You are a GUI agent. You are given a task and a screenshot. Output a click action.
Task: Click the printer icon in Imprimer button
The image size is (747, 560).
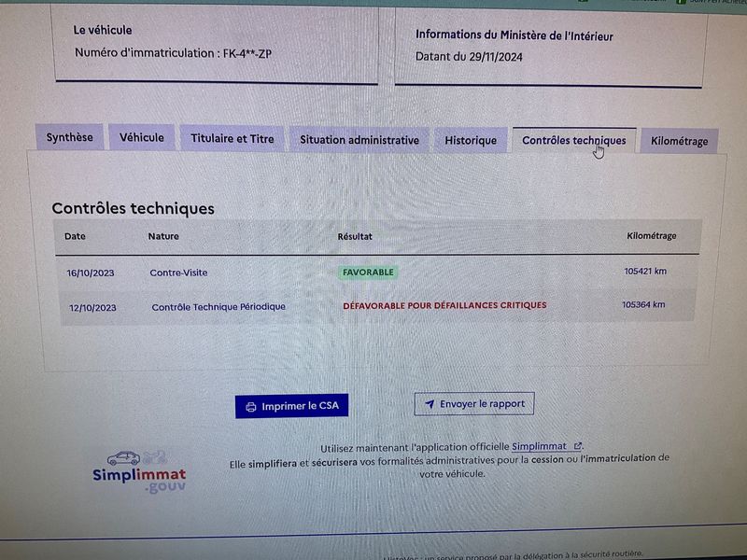(x=250, y=407)
